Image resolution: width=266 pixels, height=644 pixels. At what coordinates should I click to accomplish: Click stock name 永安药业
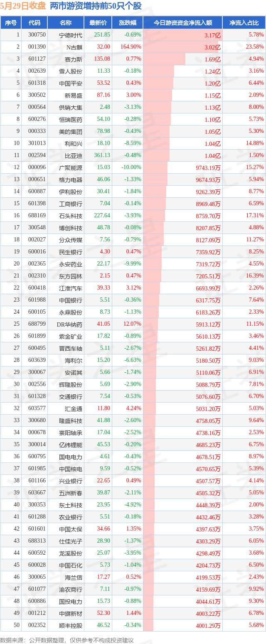click(71, 264)
